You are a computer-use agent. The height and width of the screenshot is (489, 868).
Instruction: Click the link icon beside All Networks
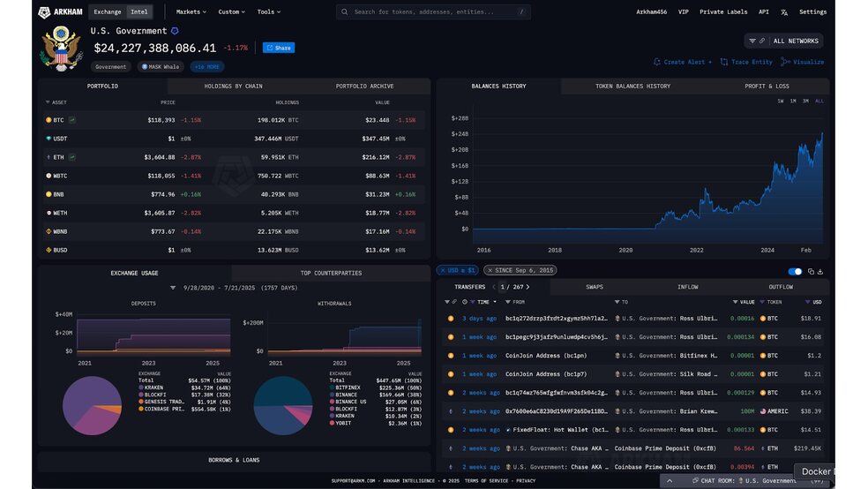[762, 41]
